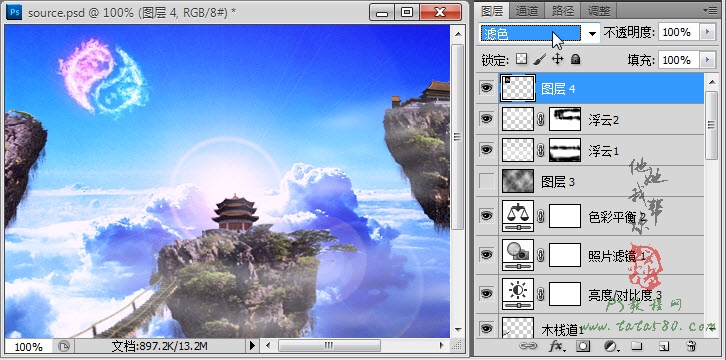This screenshot has height=360, width=726.
Task: Click the 图层 4 layer name
Action: (x=558, y=88)
